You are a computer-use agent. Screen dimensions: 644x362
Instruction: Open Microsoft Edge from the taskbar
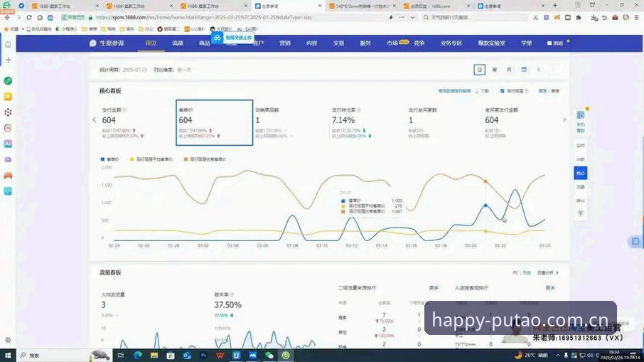click(138, 356)
